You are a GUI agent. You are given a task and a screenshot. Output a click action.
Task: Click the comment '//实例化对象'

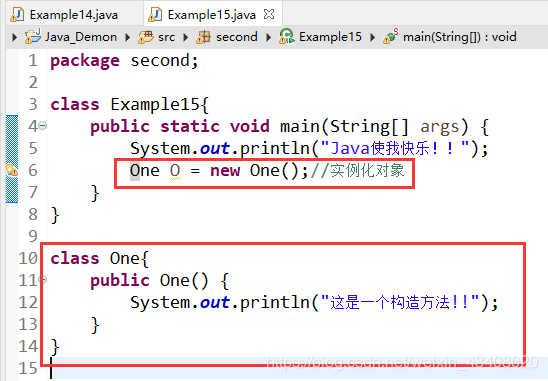(x=358, y=171)
